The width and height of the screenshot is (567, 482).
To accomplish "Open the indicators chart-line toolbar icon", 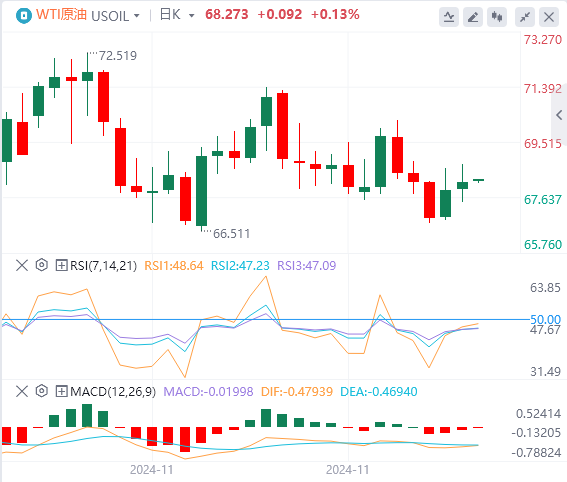I will click(x=449, y=17).
